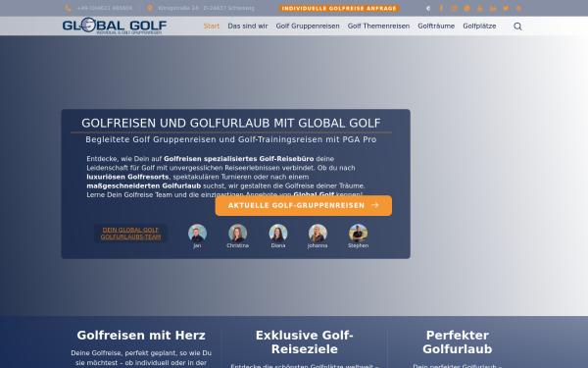Open address Königstraße 24 Schleswig
The width and height of the screenshot is (588, 368).
206,8
